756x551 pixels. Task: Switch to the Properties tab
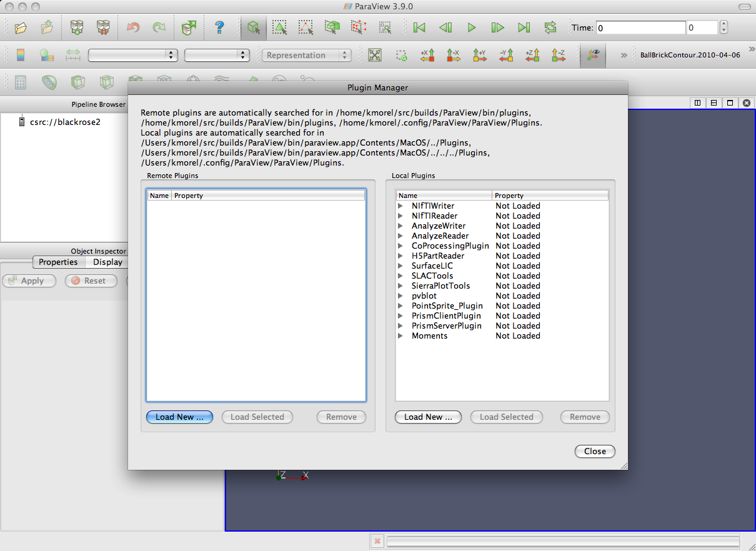[x=58, y=262]
